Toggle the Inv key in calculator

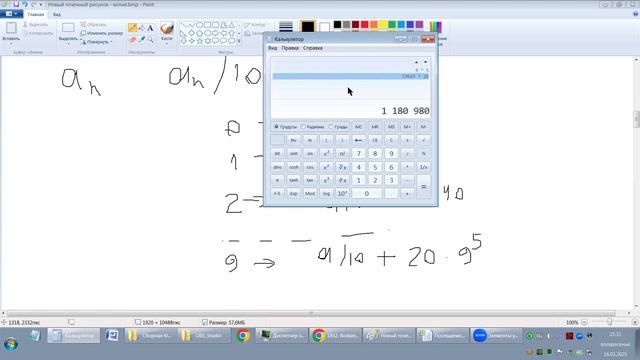coord(293,140)
